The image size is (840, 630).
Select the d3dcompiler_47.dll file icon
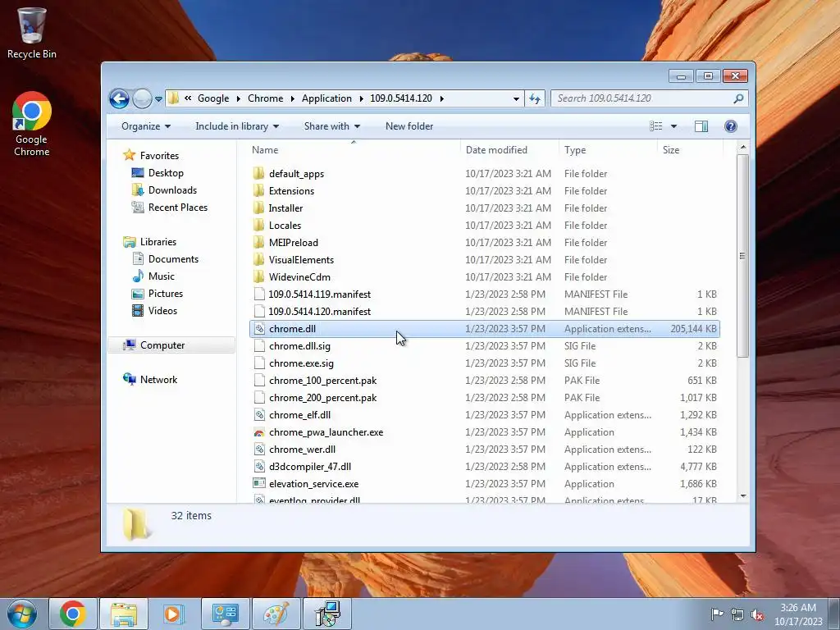259,467
